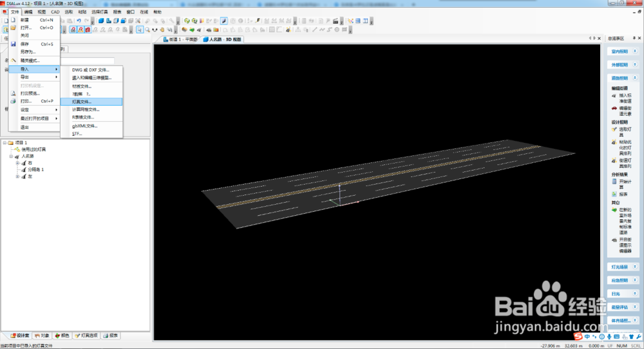This screenshot has width=644, height=349.
Task: Open the 对象 bottom tab
Action: 42,335
